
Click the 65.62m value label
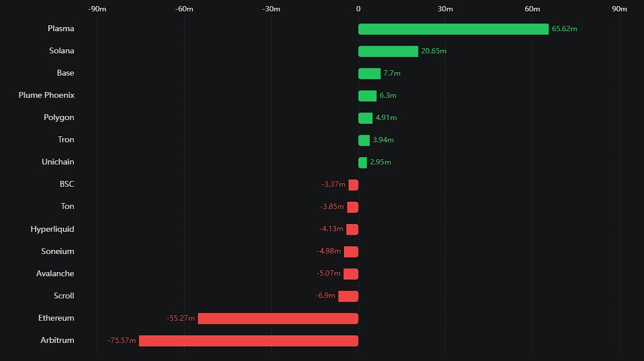click(564, 29)
